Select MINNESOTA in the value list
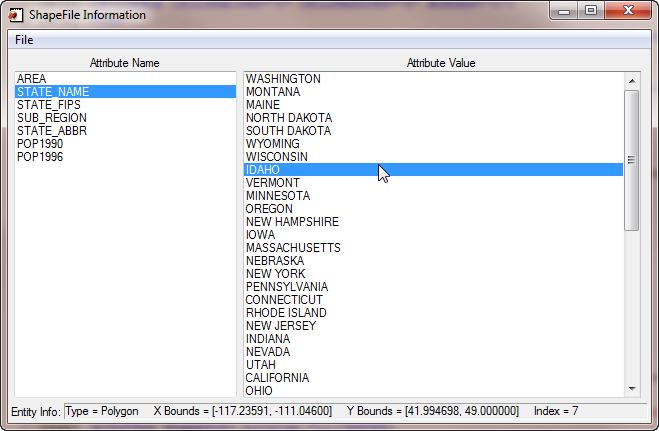Image resolution: width=659 pixels, height=431 pixels. (433, 196)
